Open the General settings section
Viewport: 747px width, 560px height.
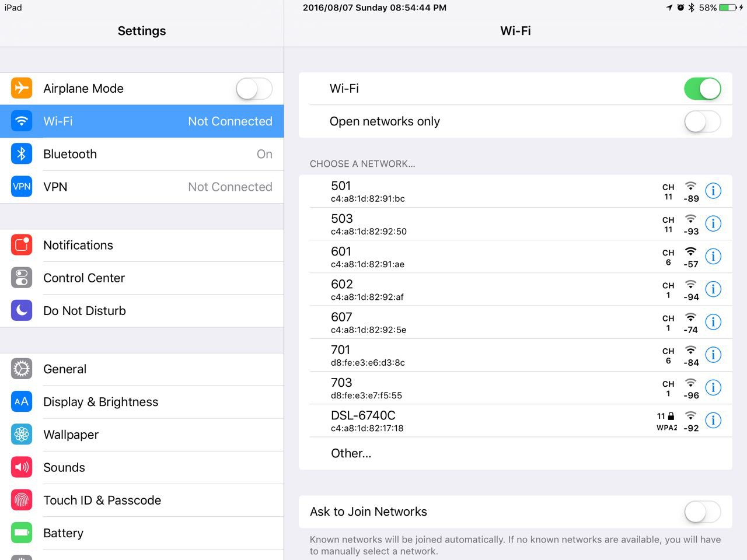click(x=65, y=369)
